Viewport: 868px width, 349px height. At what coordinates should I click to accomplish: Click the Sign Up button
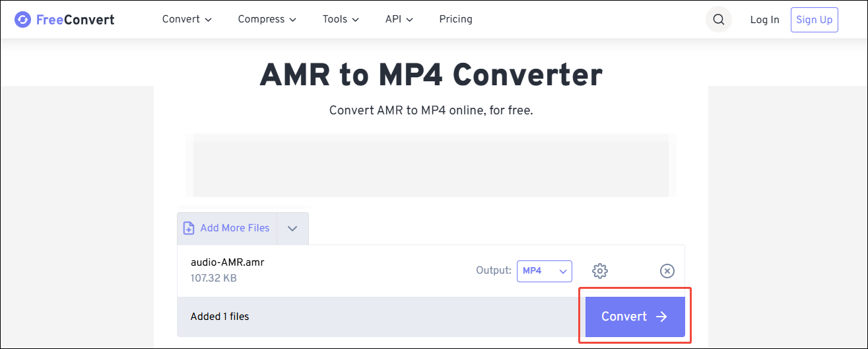pos(814,20)
